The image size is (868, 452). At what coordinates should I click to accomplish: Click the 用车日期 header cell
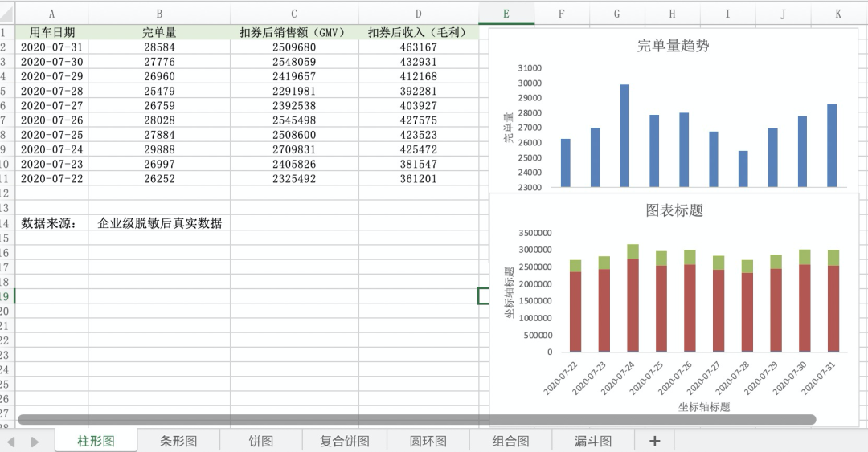tap(51, 32)
